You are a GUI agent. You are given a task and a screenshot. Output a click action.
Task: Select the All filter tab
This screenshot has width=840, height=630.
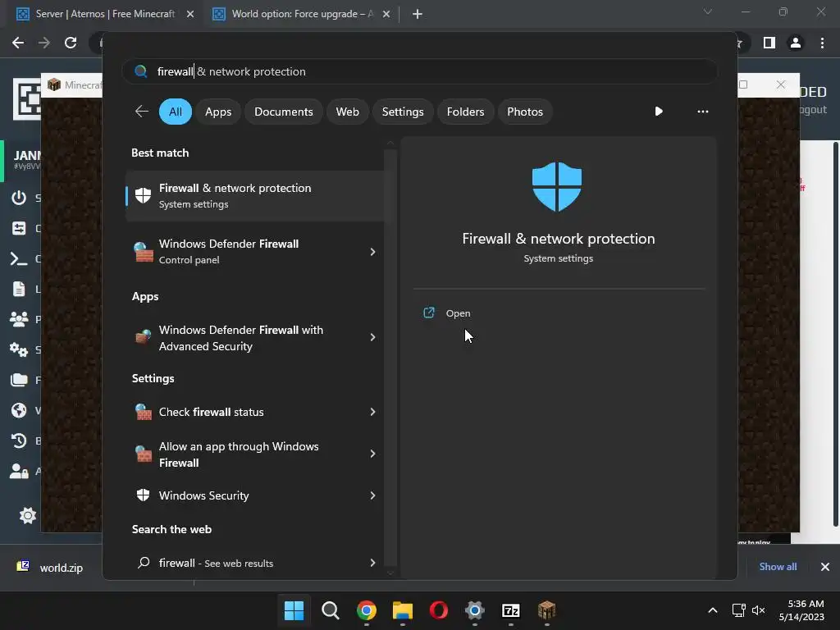[176, 112]
